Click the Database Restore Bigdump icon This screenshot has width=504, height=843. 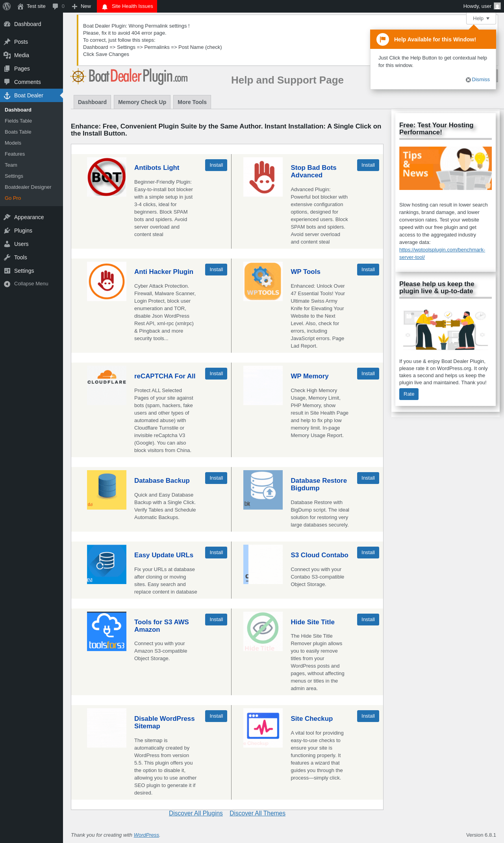tap(263, 490)
